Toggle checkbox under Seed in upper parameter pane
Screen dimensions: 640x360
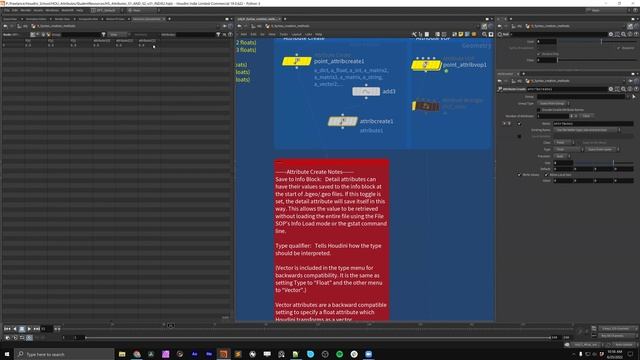538,54
